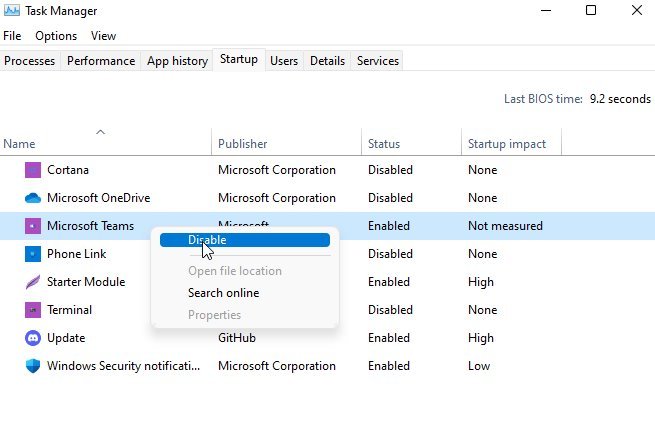Viewport: 655px width, 438px height.
Task: Click the Phone Link app icon
Action: click(33, 254)
